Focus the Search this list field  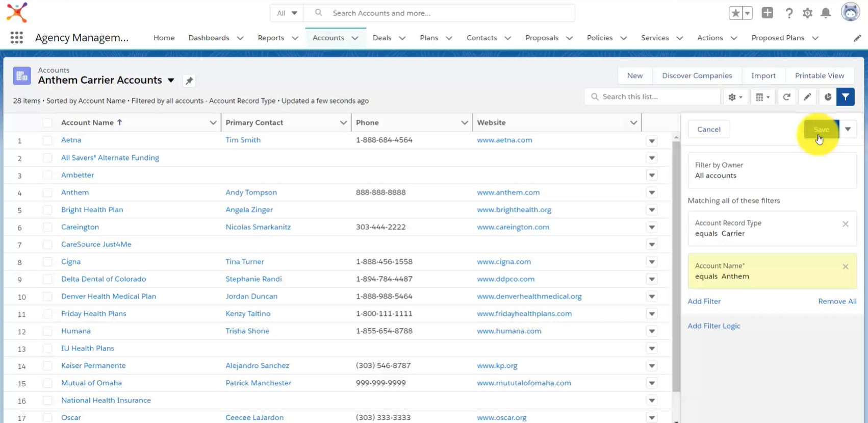click(x=652, y=97)
